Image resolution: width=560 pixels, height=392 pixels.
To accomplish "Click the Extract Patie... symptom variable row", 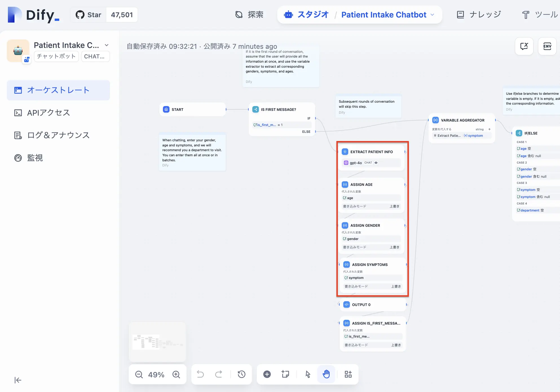I will coord(462,136).
